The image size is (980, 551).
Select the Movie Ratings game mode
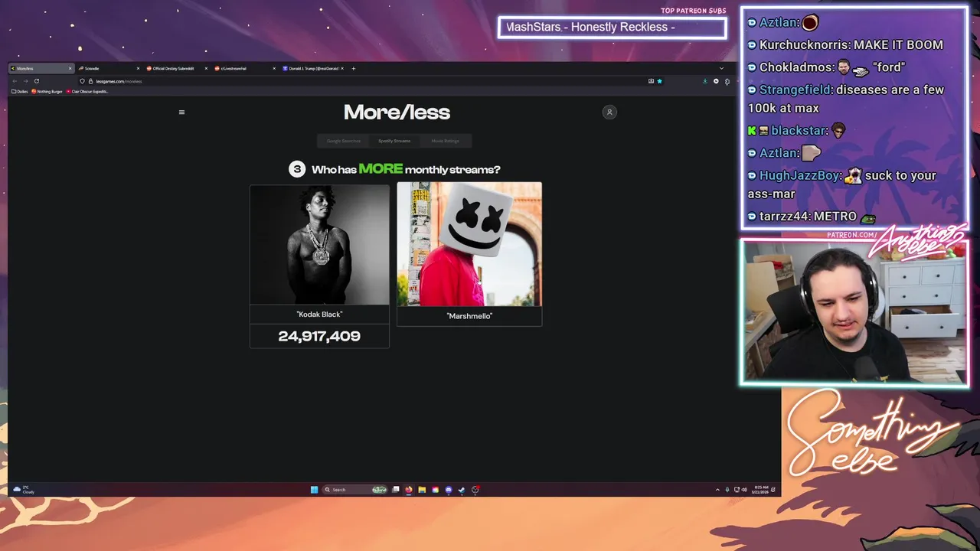(445, 141)
